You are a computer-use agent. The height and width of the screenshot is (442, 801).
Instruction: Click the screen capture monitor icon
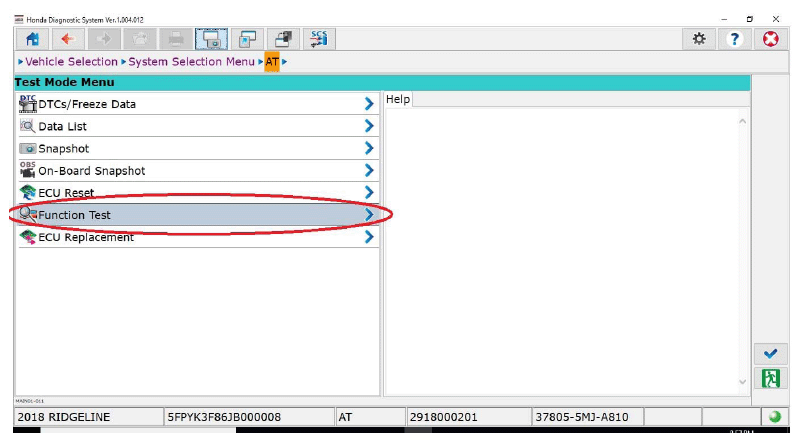[x=211, y=39]
